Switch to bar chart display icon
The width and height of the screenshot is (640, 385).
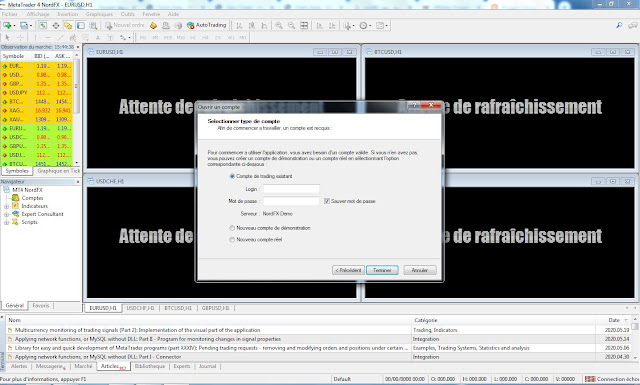click(239, 25)
